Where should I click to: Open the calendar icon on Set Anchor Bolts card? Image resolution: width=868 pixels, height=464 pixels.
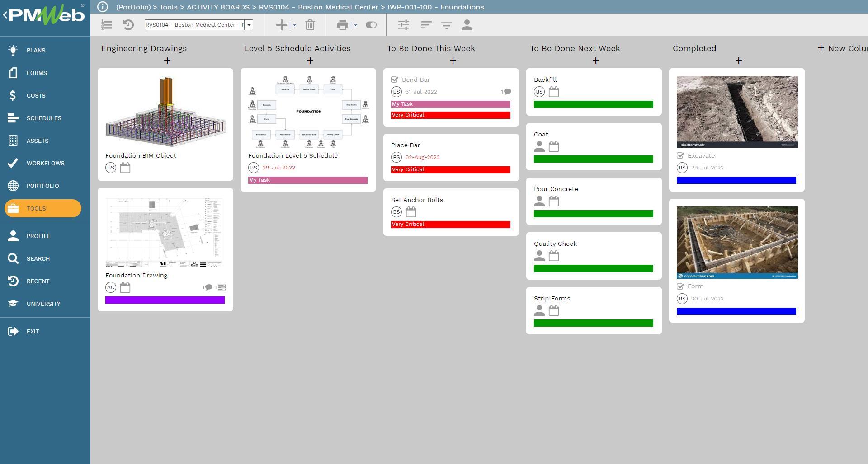click(x=410, y=211)
